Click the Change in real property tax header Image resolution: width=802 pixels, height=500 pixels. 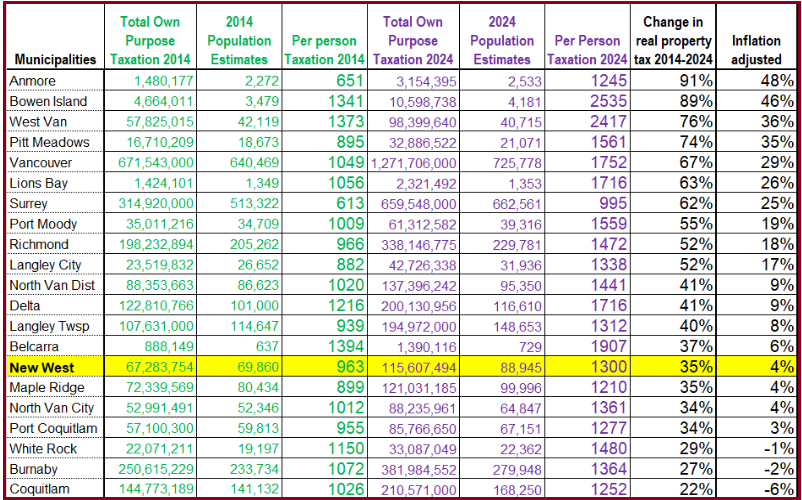coord(673,40)
